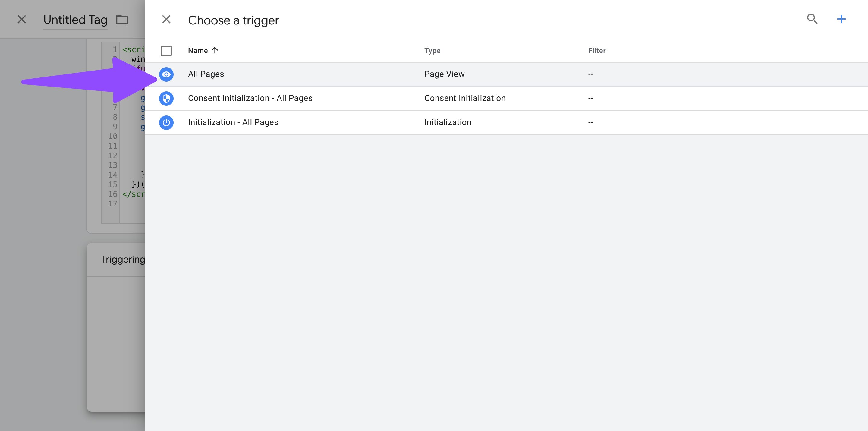Click the Name column header label
Viewport: 868px width, 431px height.
pos(198,51)
